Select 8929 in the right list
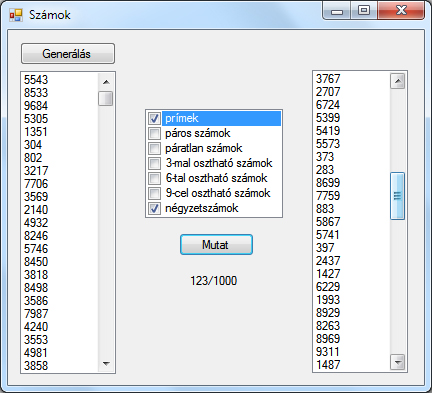This screenshot has width=432, height=393. [352, 313]
